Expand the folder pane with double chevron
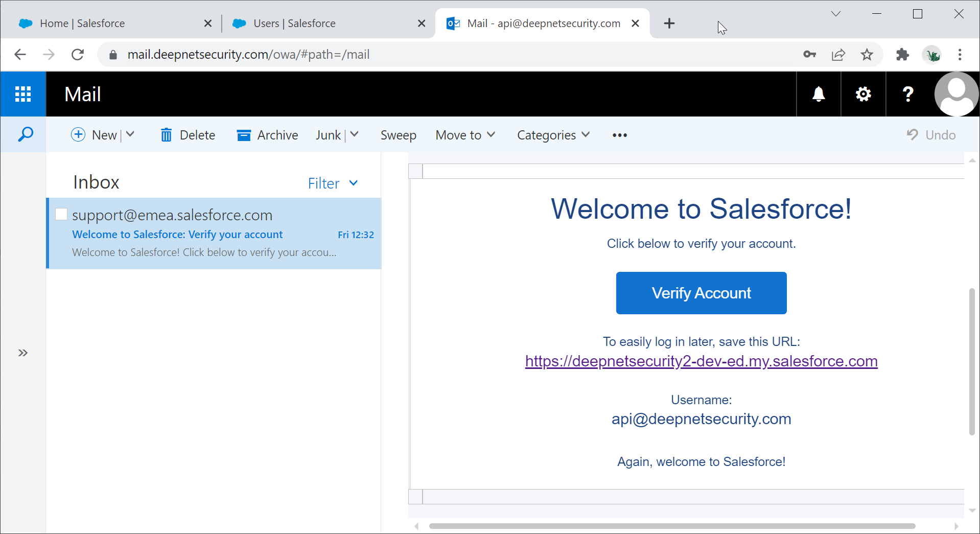The image size is (980, 534). click(23, 353)
